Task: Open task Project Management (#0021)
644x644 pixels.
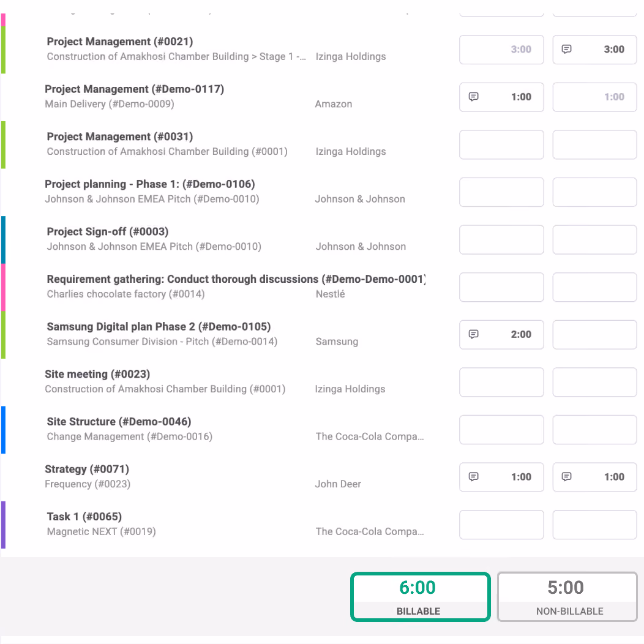Action: [120, 42]
